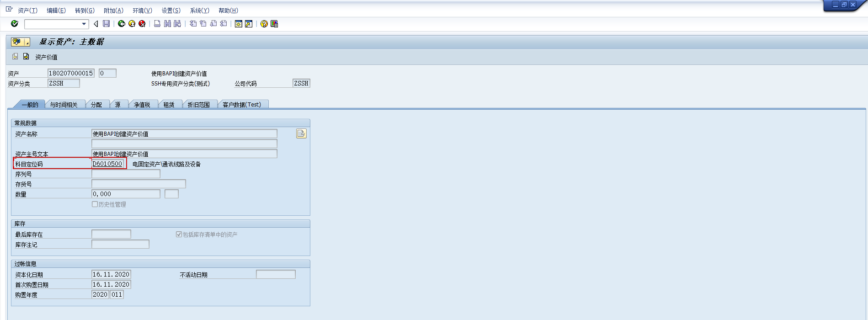Open the 附加(A) menu
Screen dimensions: 868x320
tap(113, 10)
